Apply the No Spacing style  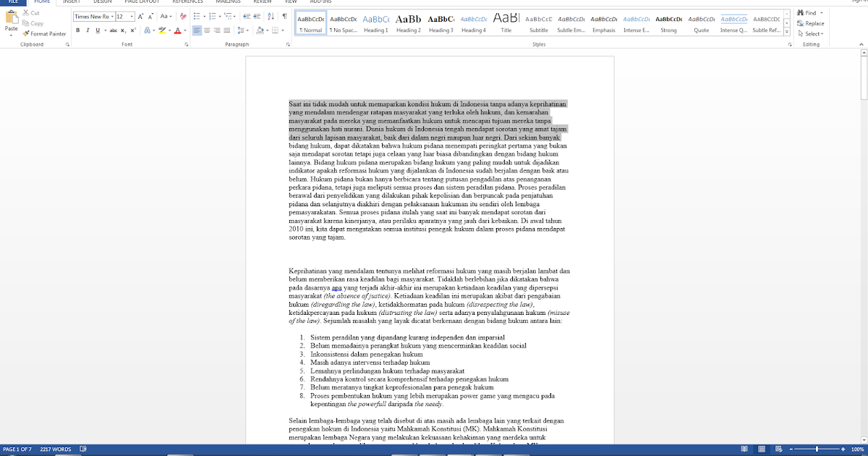point(343,23)
